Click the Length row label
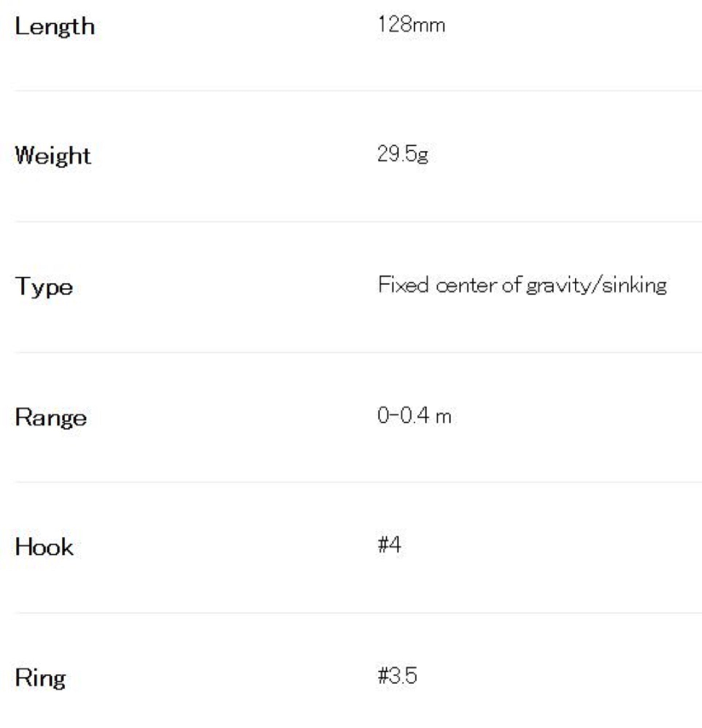The height and width of the screenshot is (728, 702). tap(55, 27)
